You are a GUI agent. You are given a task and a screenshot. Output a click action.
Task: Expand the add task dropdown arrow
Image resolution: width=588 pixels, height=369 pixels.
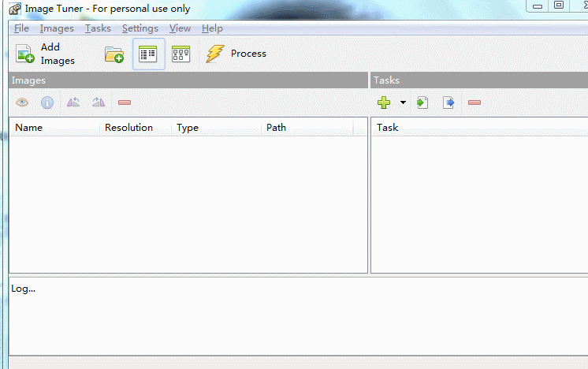[x=403, y=102]
